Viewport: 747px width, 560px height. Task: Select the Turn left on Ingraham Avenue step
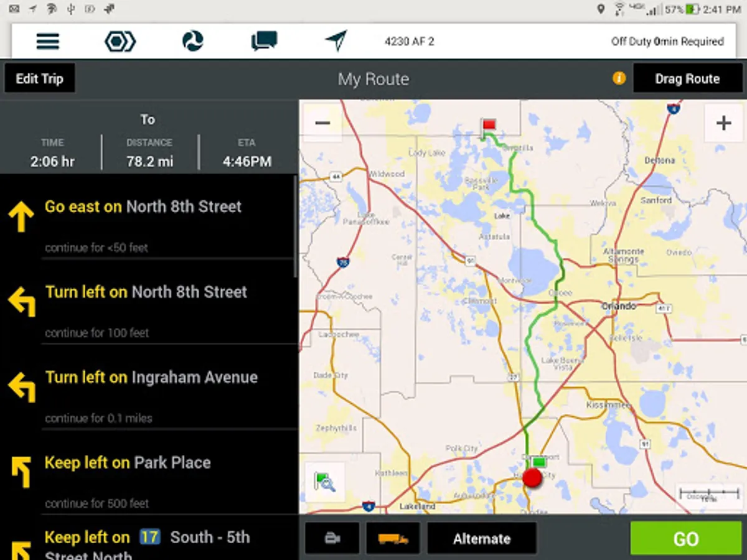click(x=148, y=386)
